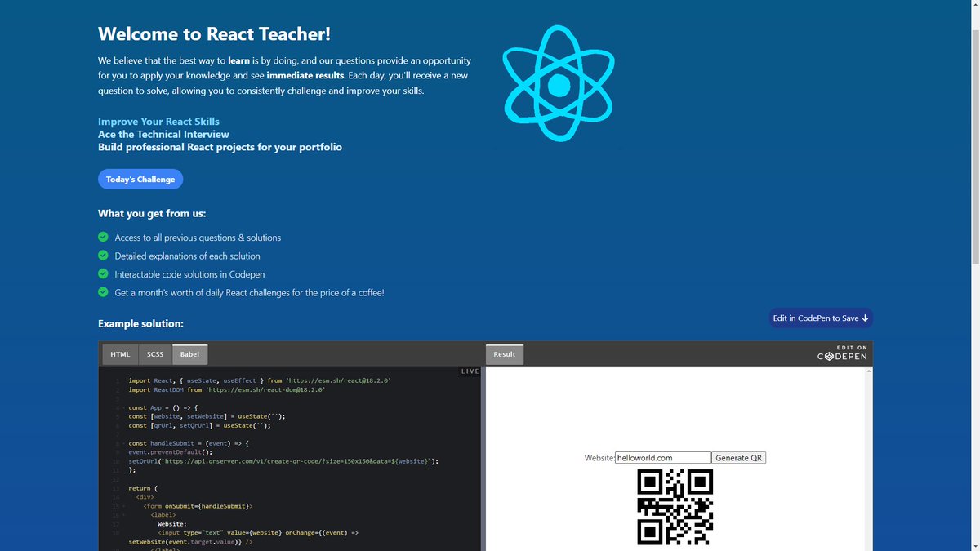Click the checkmark beside previous questions item

[x=103, y=237]
